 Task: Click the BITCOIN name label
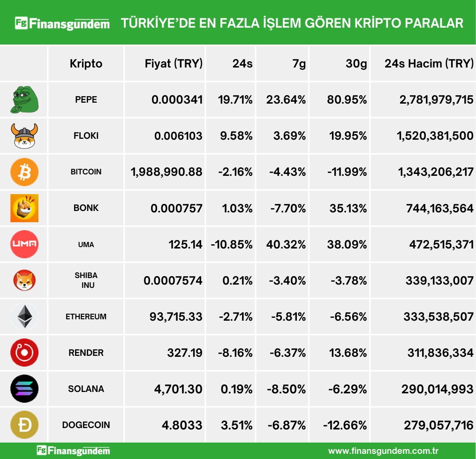86,172
